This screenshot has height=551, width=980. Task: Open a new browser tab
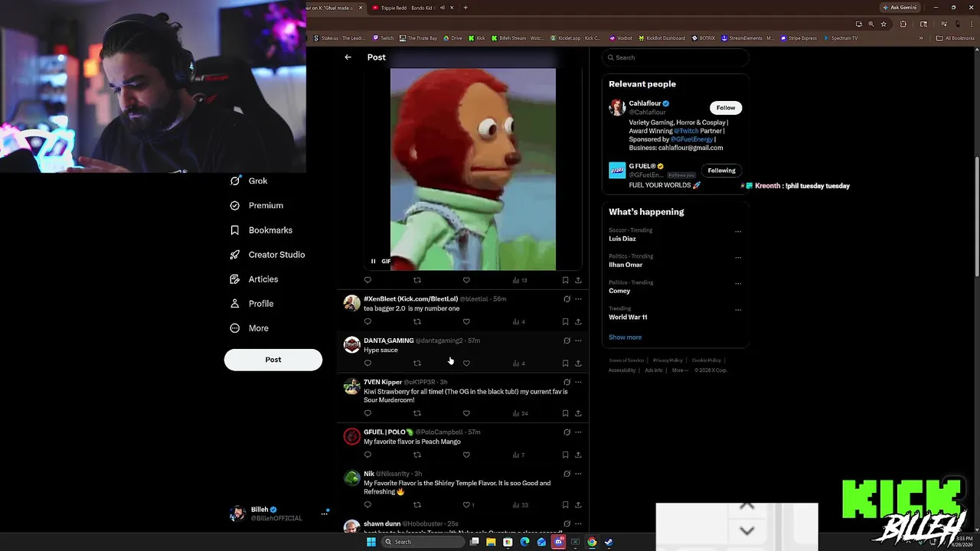point(465,8)
